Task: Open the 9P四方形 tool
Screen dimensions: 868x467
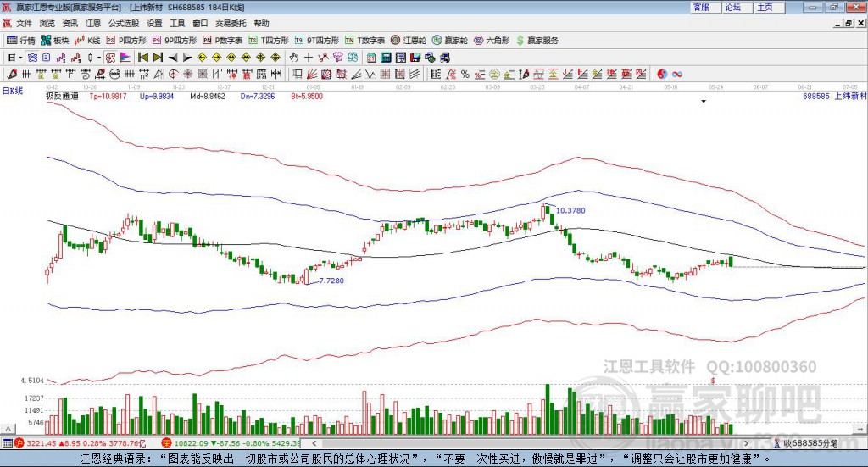Action: 175,41
